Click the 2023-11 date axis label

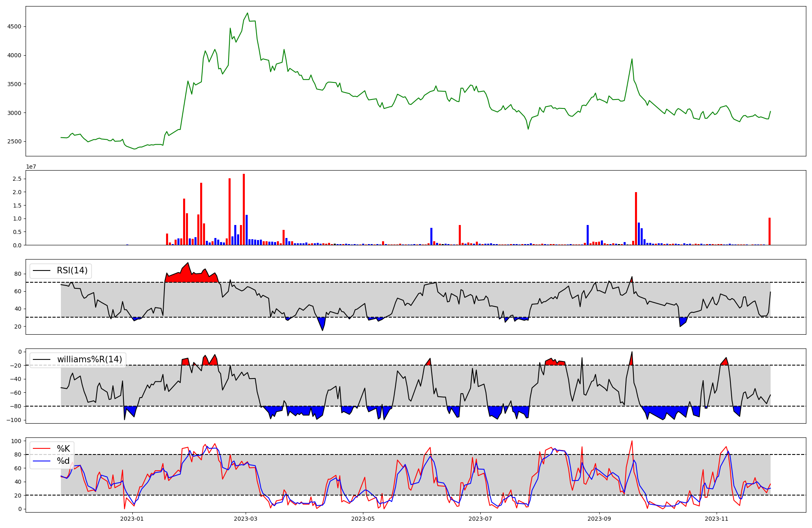(x=717, y=519)
